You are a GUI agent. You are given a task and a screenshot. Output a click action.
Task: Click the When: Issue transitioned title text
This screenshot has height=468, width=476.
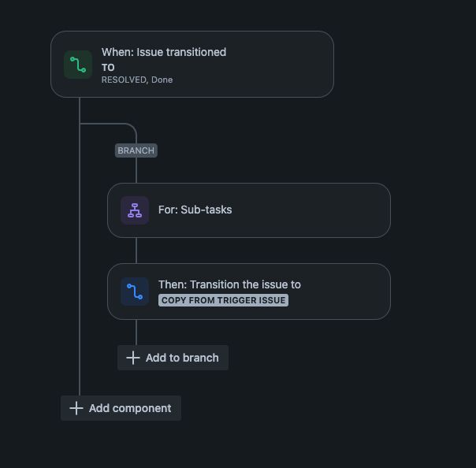164,52
